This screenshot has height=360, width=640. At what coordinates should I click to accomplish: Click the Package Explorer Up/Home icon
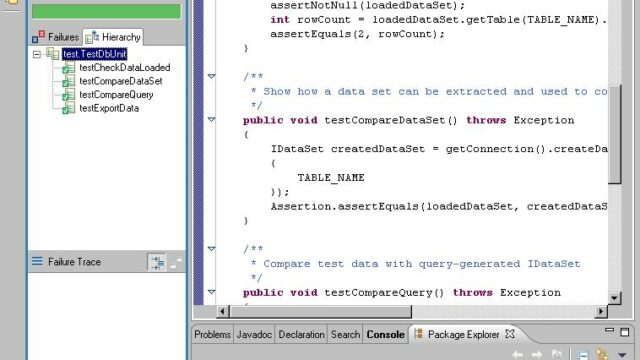pyautogui.click(x=557, y=355)
